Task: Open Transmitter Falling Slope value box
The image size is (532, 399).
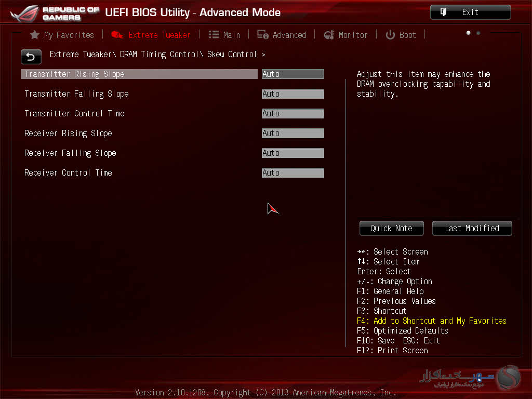Action: 292,94
